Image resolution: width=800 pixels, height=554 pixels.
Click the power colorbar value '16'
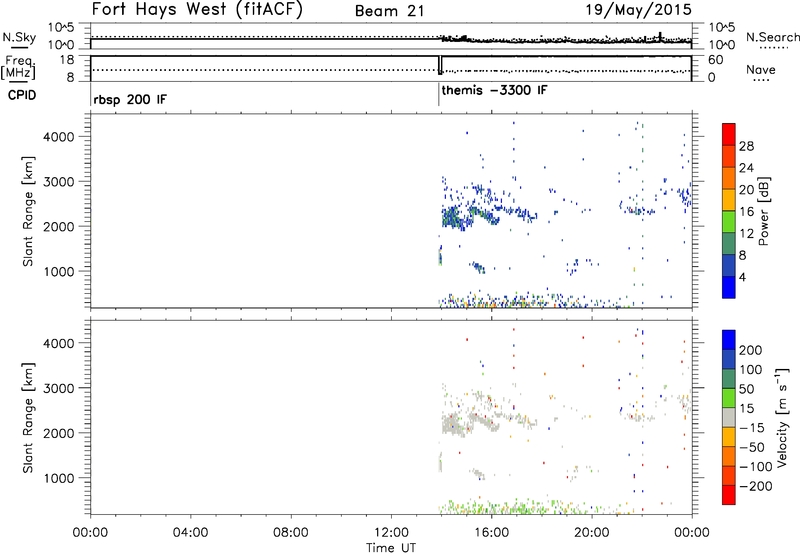click(x=746, y=212)
